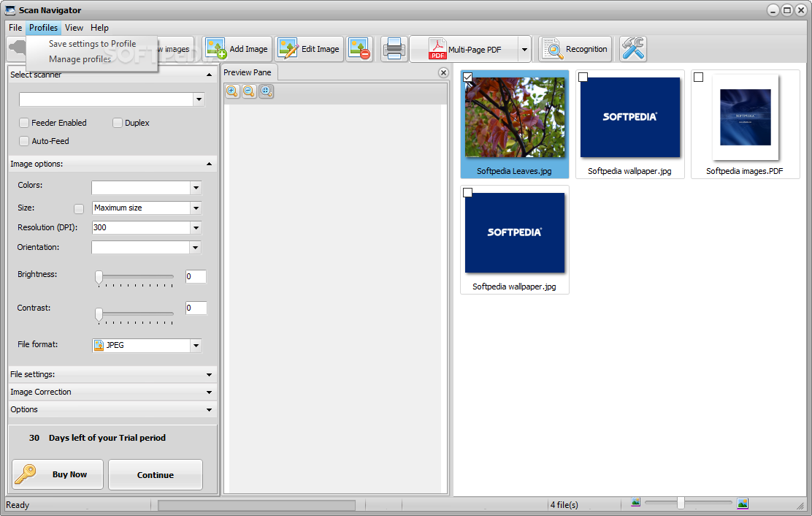Open the Resolution (DPI) dropdown
812x516 pixels.
click(196, 227)
